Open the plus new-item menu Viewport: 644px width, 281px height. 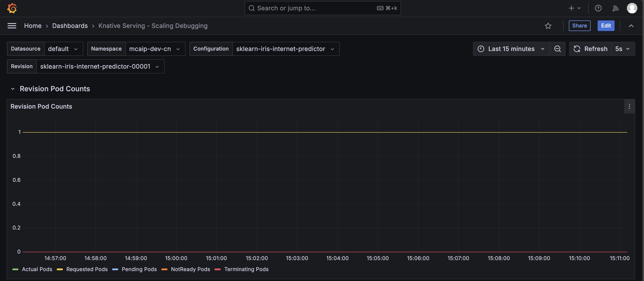(x=575, y=8)
